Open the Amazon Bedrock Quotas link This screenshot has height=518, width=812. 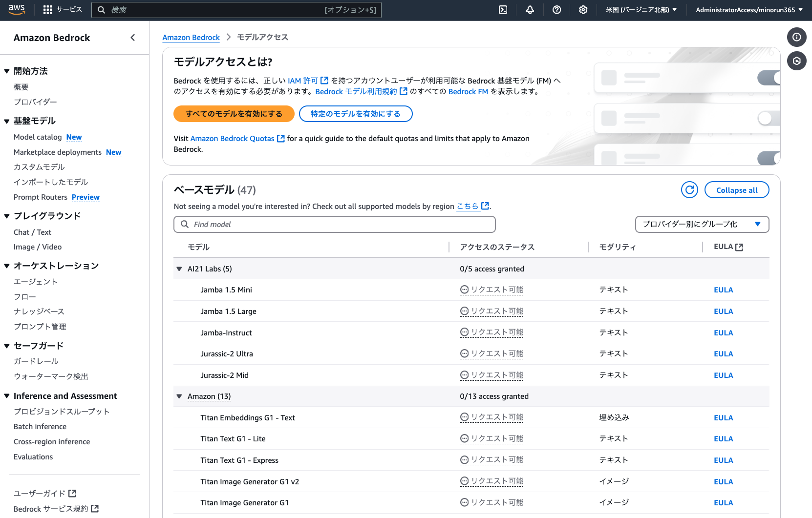click(233, 139)
